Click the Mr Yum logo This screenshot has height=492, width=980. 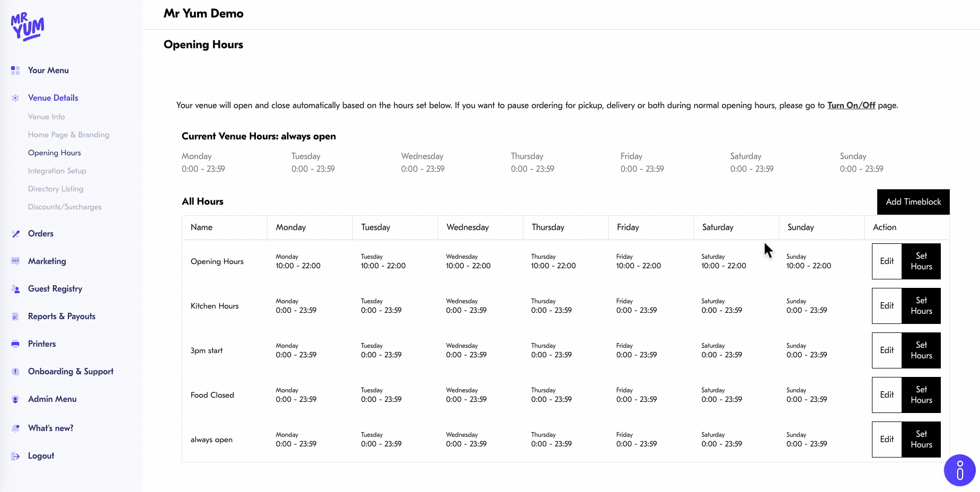(28, 27)
